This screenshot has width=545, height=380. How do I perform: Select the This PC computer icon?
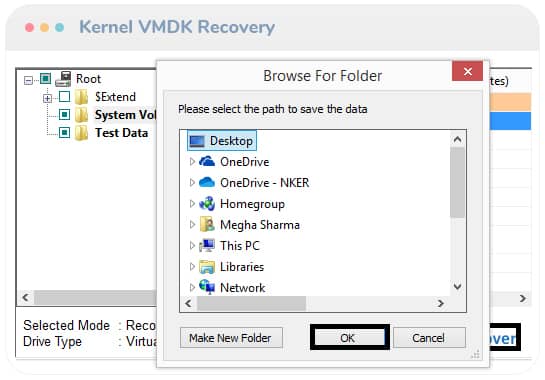tap(207, 245)
